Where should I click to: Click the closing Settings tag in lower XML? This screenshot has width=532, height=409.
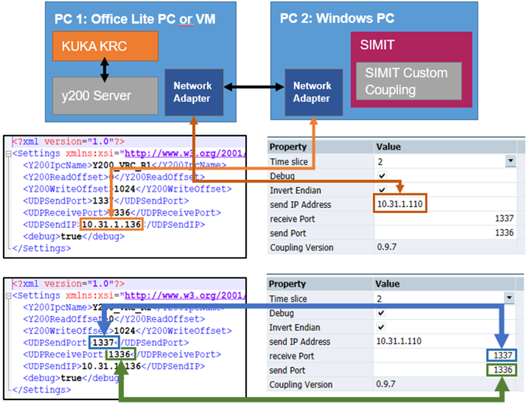(42, 390)
